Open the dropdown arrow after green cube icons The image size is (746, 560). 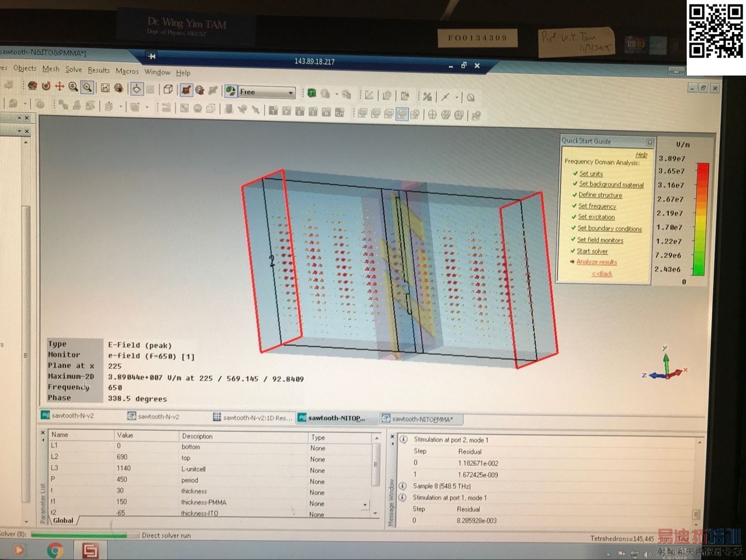point(337,94)
